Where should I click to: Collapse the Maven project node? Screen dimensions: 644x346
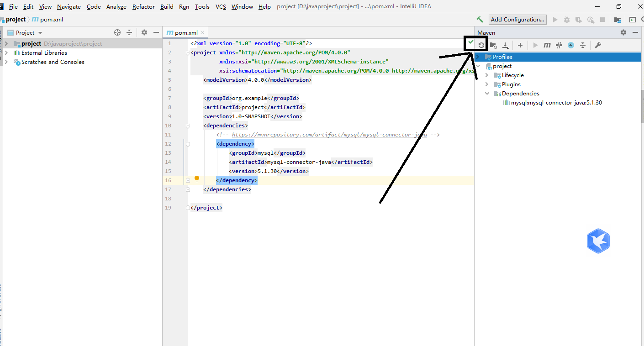click(478, 66)
